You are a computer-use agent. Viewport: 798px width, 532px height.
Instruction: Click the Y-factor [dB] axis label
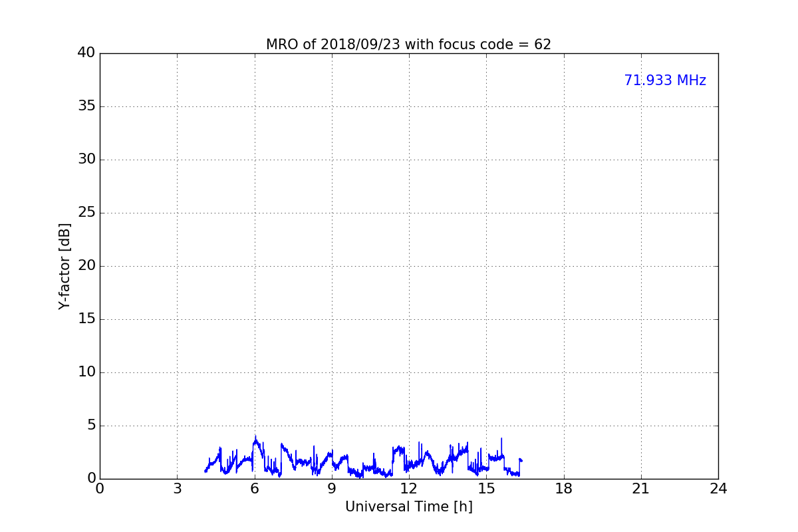(x=64, y=266)
